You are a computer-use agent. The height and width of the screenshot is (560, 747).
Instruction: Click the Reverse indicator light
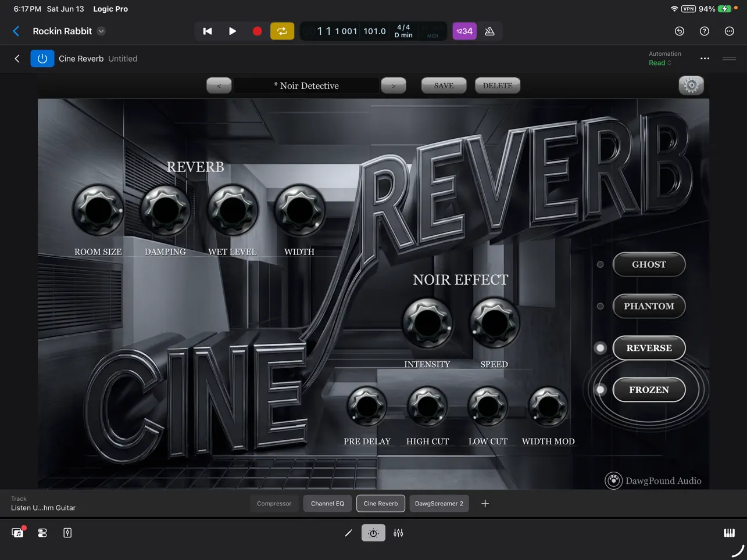click(601, 348)
